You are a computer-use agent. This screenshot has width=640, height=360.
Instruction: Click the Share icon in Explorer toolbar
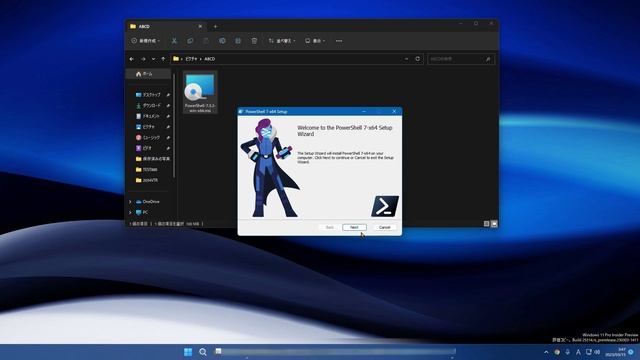(238, 41)
